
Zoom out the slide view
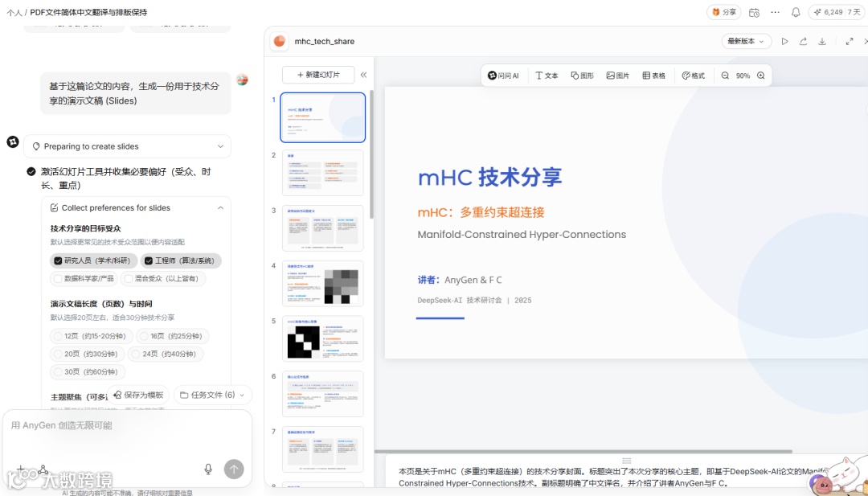725,76
